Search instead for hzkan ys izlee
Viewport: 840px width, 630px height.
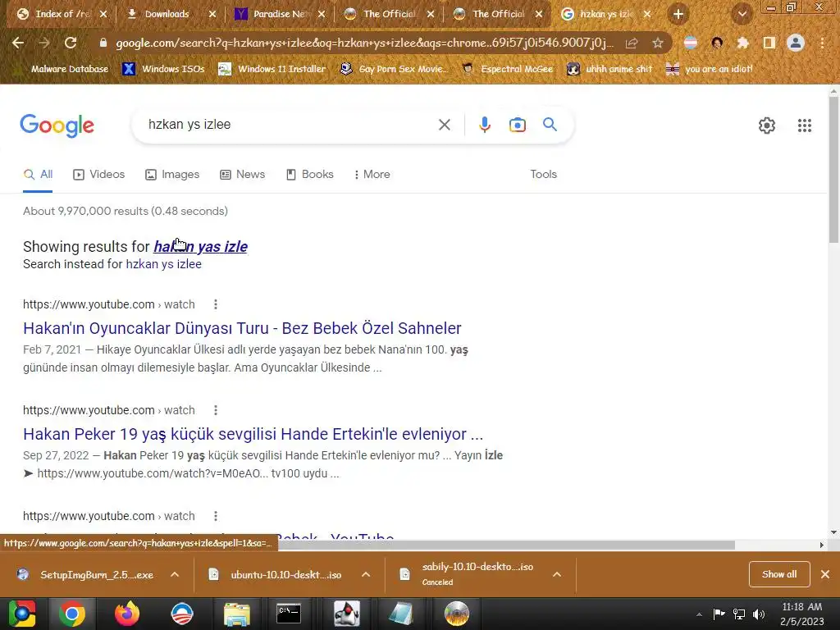(x=163, y=264)
